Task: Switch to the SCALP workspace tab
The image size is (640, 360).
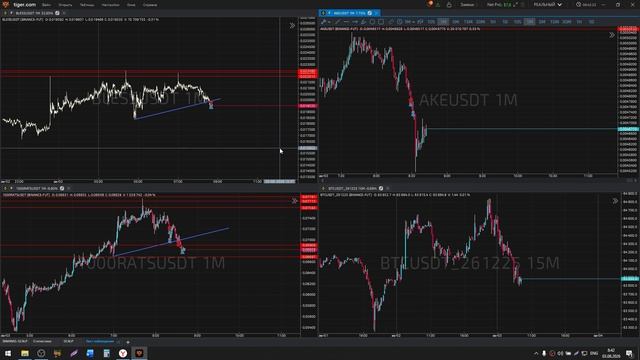Action: pyautogui.click(x=68, y=341)
